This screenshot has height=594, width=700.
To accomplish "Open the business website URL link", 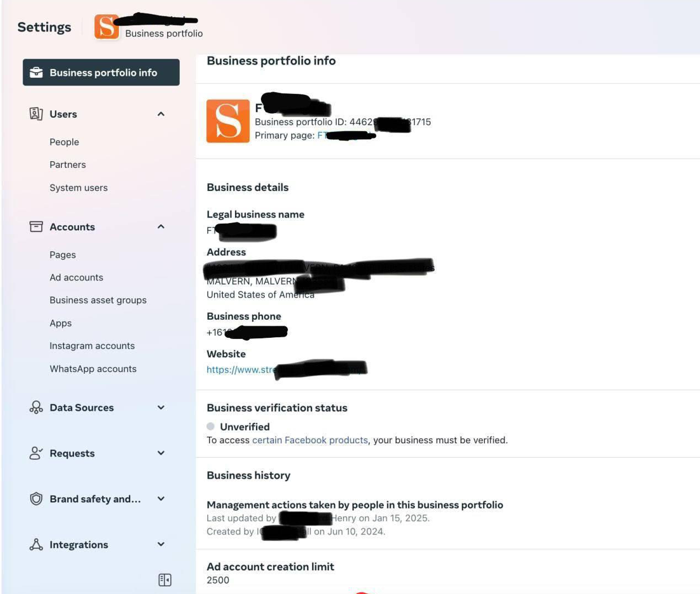I will click(241, 370).
